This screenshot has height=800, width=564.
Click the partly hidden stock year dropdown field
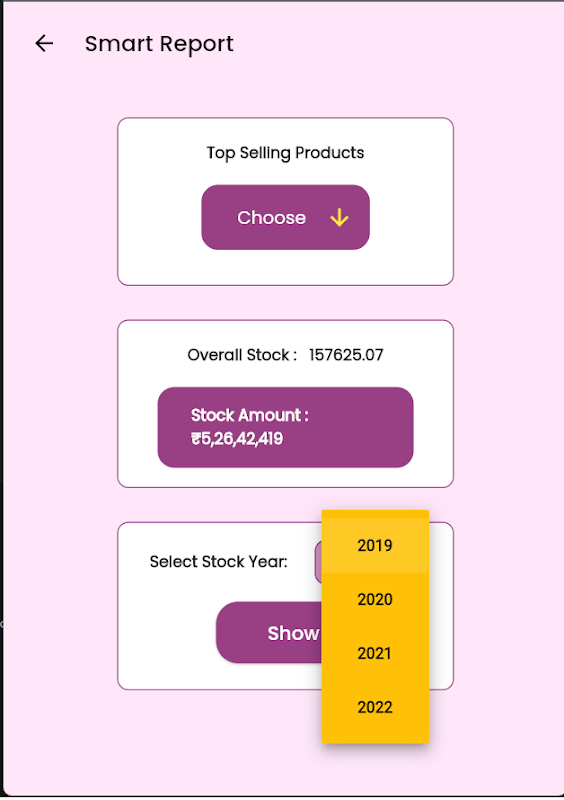click(318, 562)
